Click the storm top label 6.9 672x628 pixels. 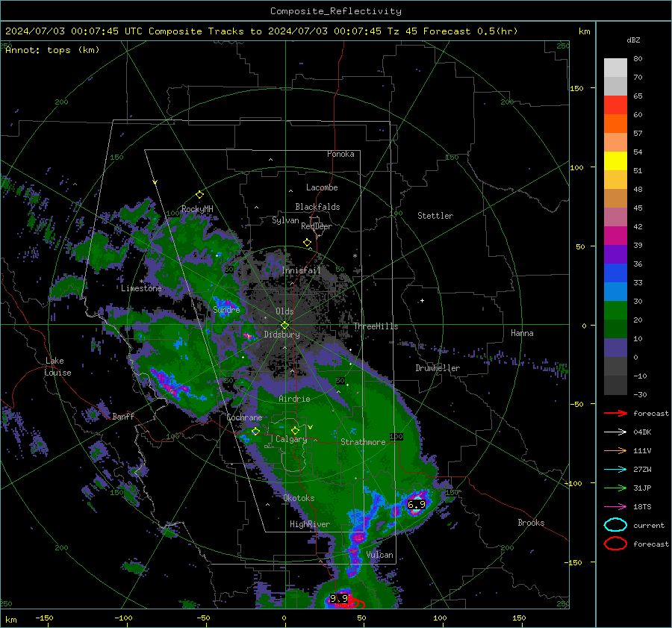tap(416, 505)
